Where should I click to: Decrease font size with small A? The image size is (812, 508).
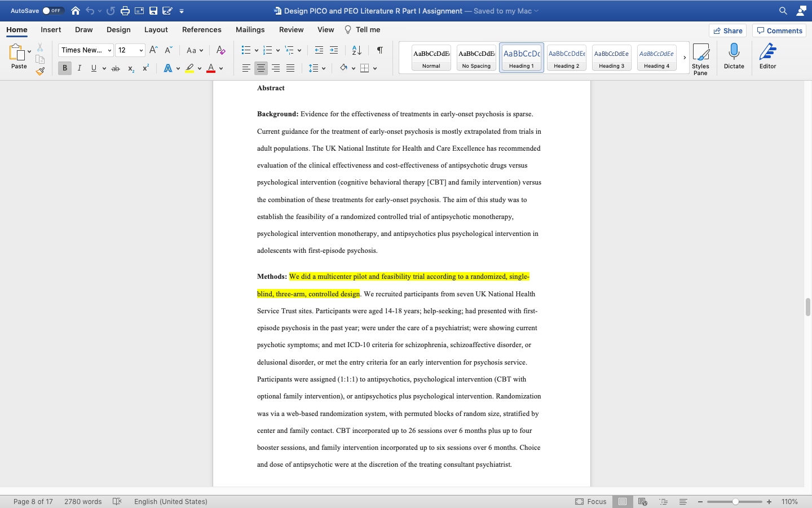click(x=168, y=50)
